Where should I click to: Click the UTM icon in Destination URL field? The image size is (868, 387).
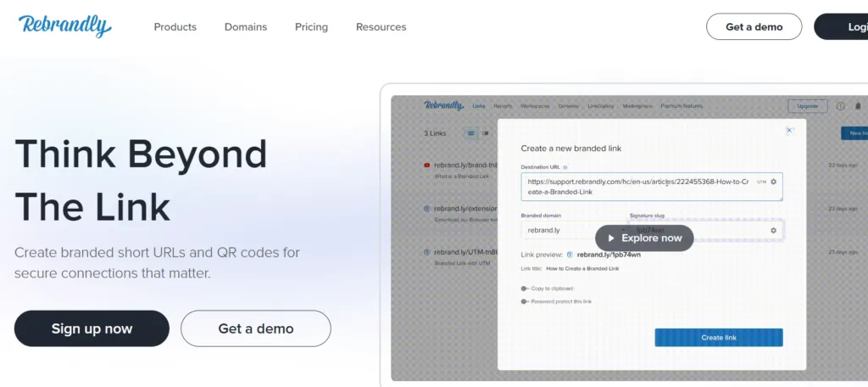click(760, 182)
